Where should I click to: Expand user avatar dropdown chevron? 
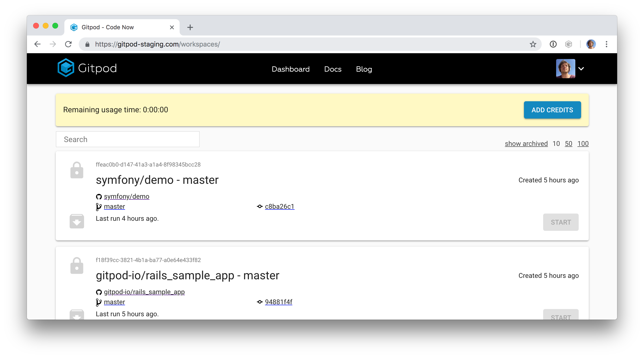click(581, 69)
